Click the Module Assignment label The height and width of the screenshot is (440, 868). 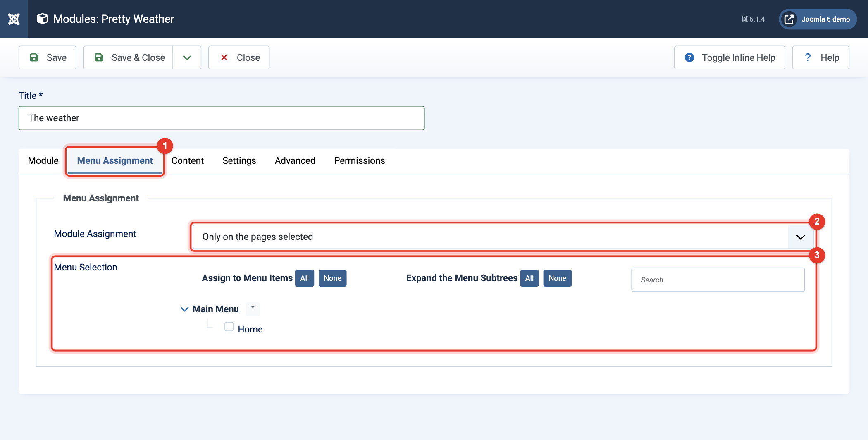(95, 234)
